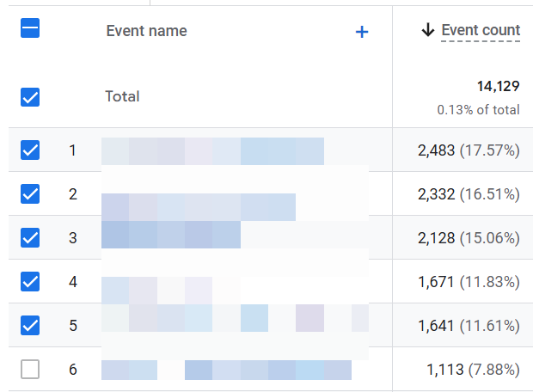Clear the row 4 checkbox
This screenshot has width=533, height=392.
[30, 282]
